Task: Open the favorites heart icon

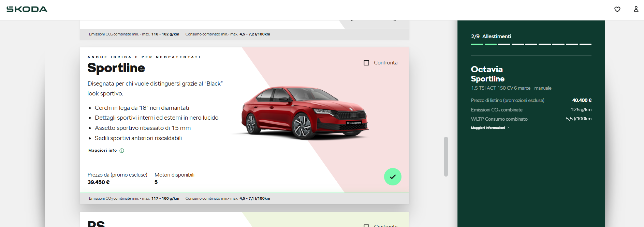Action: 617,9
